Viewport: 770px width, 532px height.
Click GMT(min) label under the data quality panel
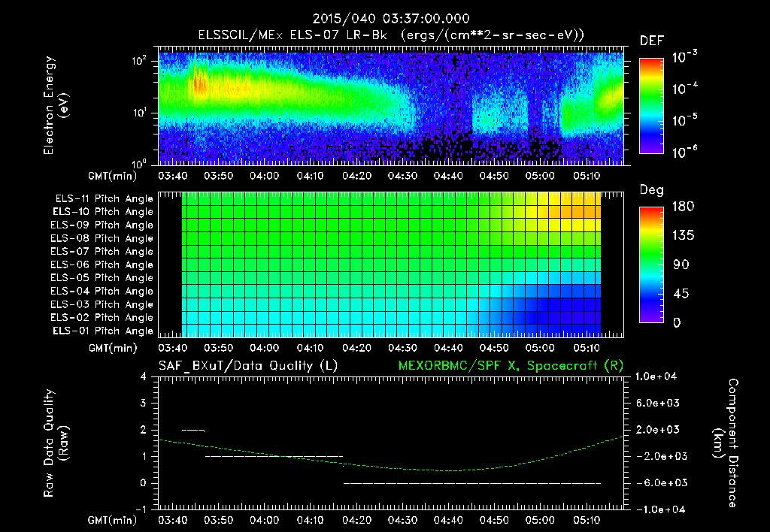click(113, 521)
